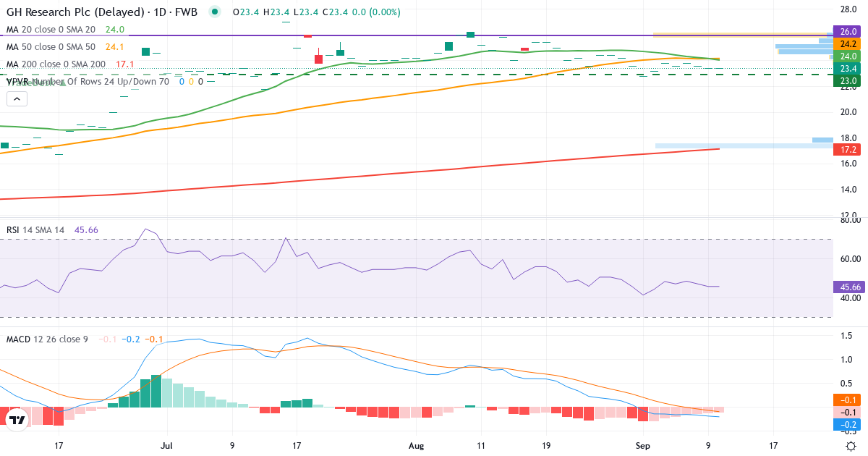Select the MA 200 indicator legend
This screenshot has height=456, width=868.
click(71, 64)
